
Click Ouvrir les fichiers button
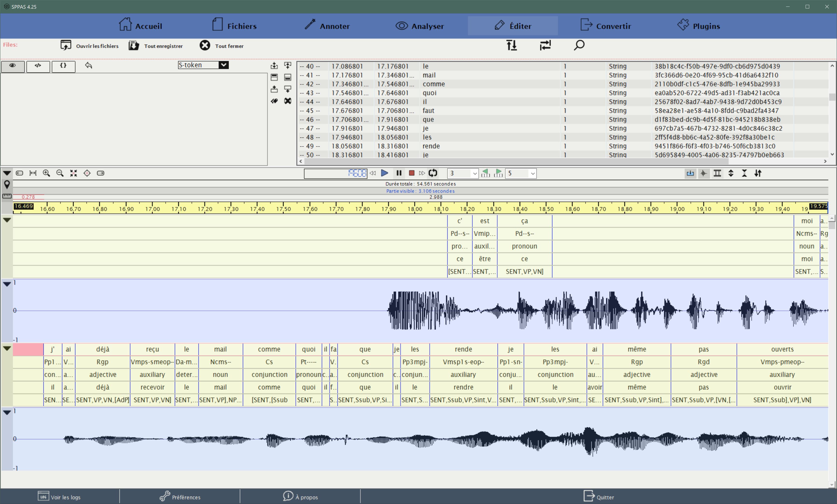coord(89,46)
